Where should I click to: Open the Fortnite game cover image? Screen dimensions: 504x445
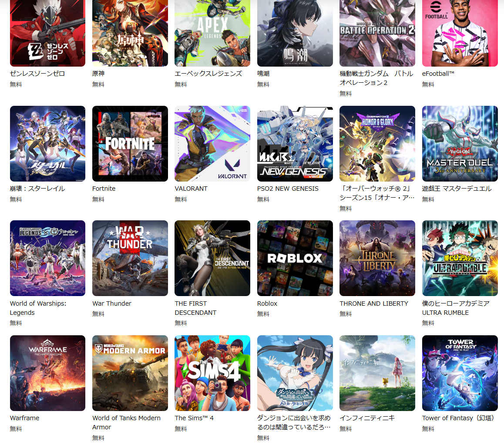(130, 144)
